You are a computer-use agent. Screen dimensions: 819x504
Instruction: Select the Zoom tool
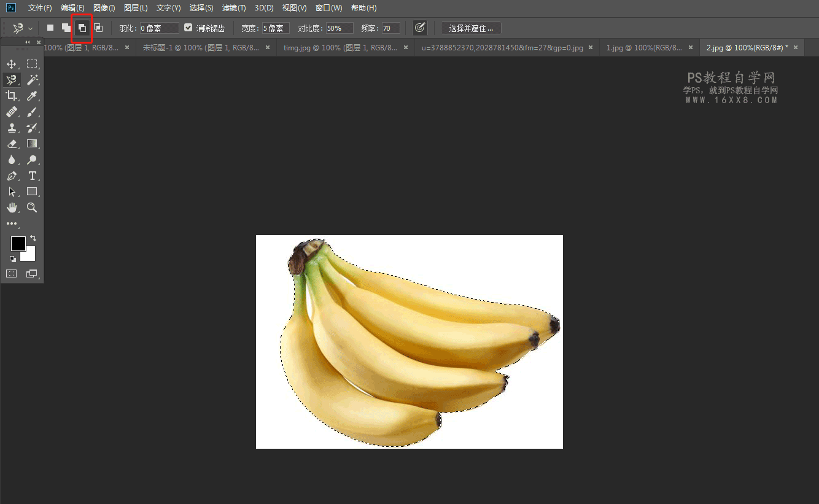pos(32,207)
